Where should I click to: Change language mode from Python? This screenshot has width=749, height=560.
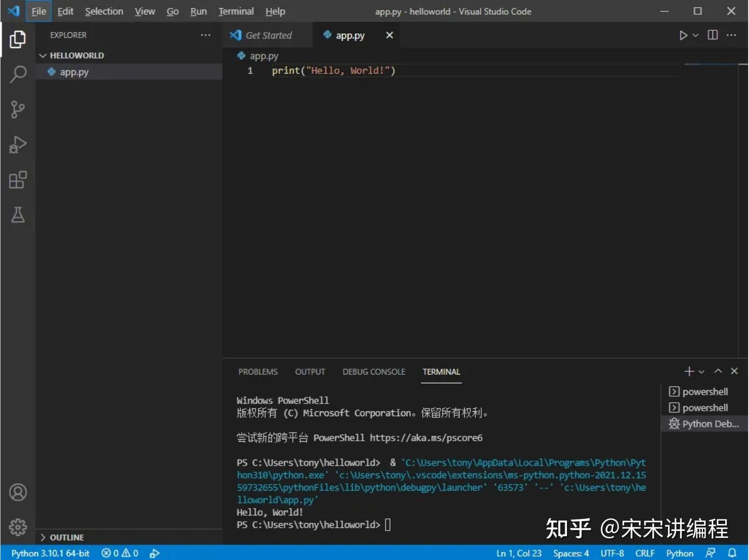coord(679,553)
